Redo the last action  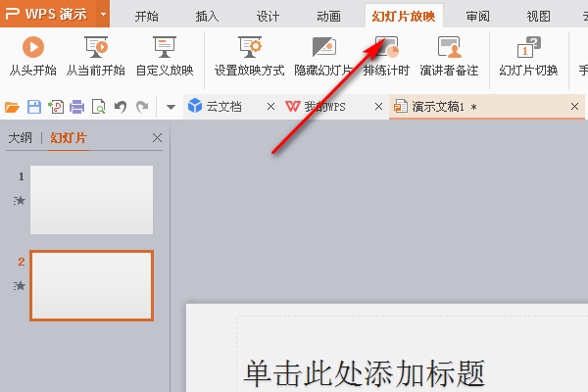tap(142, 107)
